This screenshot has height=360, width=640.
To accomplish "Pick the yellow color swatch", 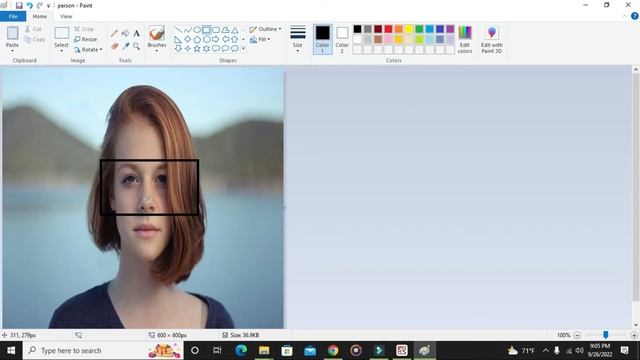I will [409, 29].
